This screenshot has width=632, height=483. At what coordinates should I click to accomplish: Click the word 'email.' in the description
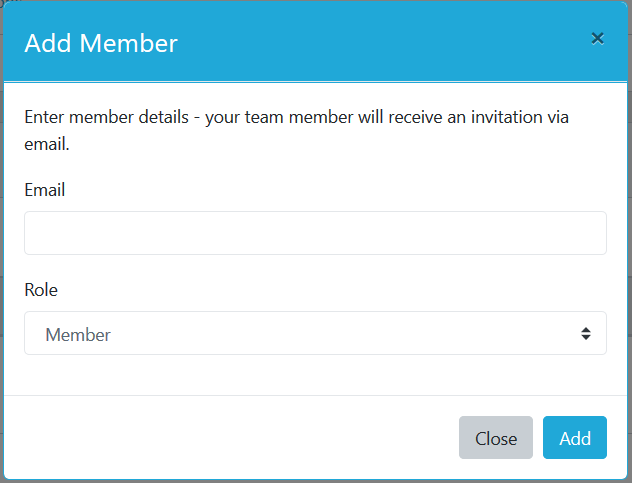(x=47, y=144)
